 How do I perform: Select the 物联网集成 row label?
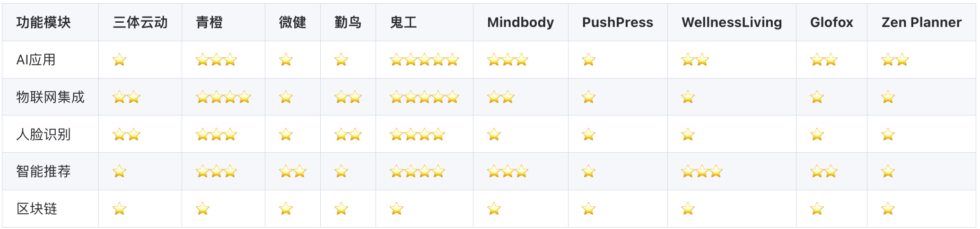[50, 97]
